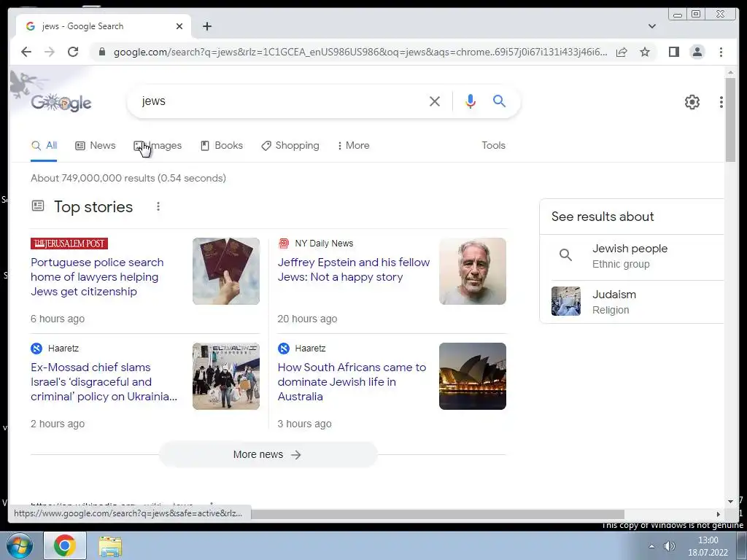Reload the Google search page

(73, 52)
